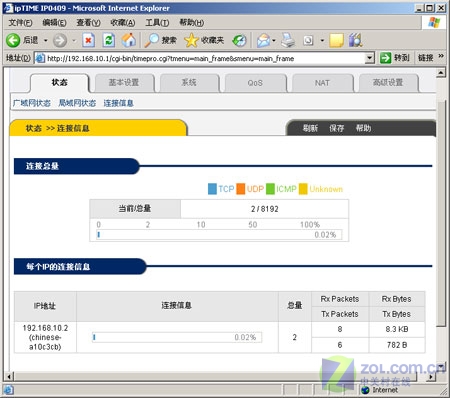Click the Rx Packets column header
Screen dimensions: 450x398
click(340, 299)
